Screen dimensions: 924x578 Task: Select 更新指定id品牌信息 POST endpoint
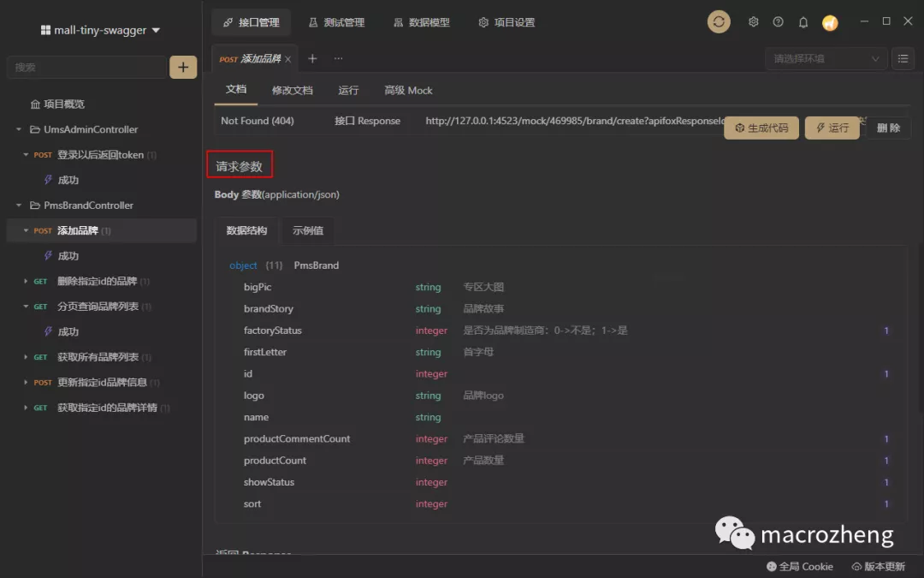(101, 383)
